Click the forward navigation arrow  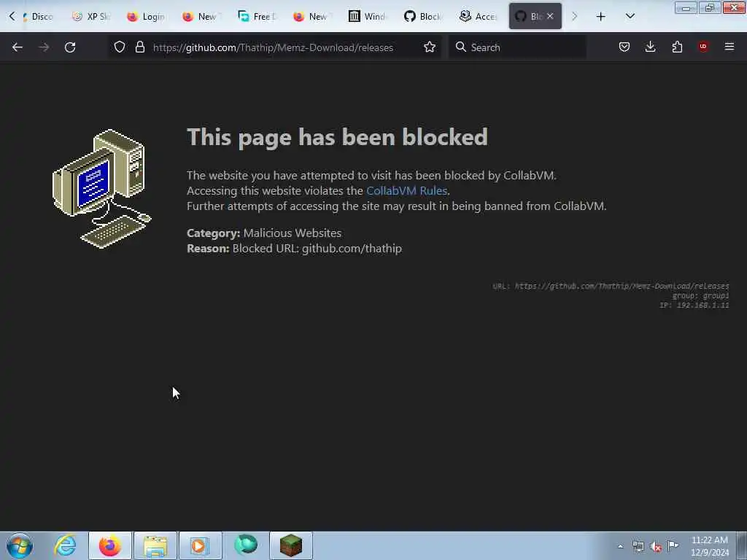(x=44, y=47)
